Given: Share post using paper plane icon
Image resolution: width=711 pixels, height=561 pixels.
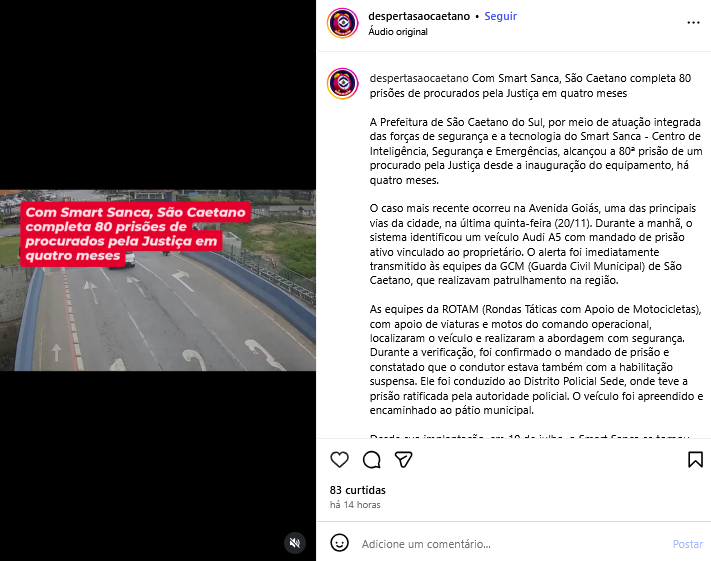Looking at the screenshot, I should tap(403, 459).
